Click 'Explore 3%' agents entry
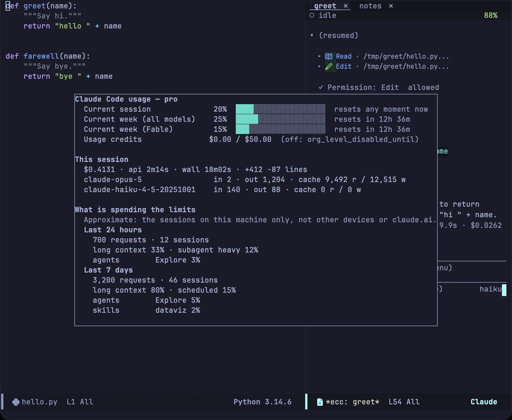This screenshot has height=420, width=512. pos(177,260)
